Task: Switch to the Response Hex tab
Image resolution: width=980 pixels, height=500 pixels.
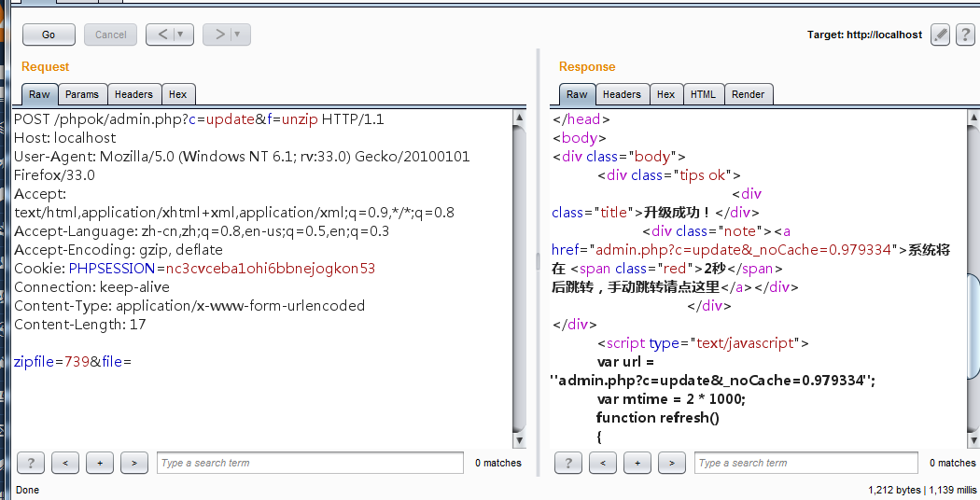Action: pos(666,94)
